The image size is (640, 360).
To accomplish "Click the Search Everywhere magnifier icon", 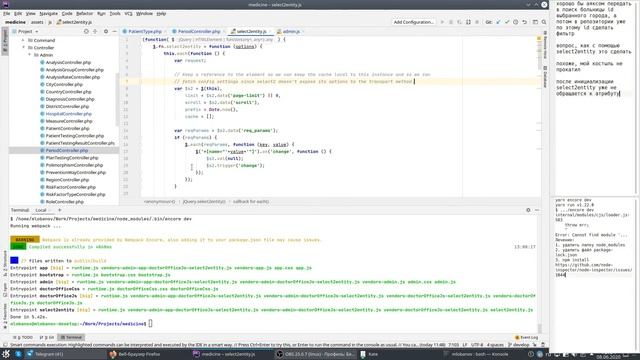I will (544, 22).
